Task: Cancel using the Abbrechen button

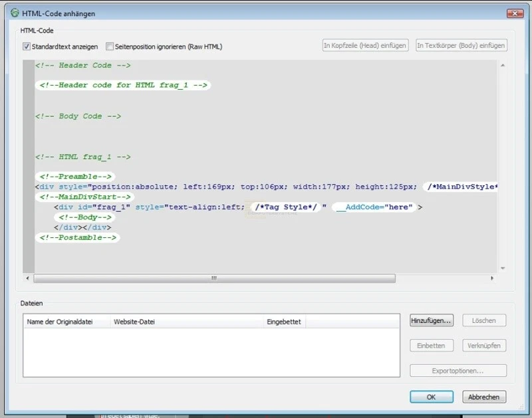Action: 485,397
